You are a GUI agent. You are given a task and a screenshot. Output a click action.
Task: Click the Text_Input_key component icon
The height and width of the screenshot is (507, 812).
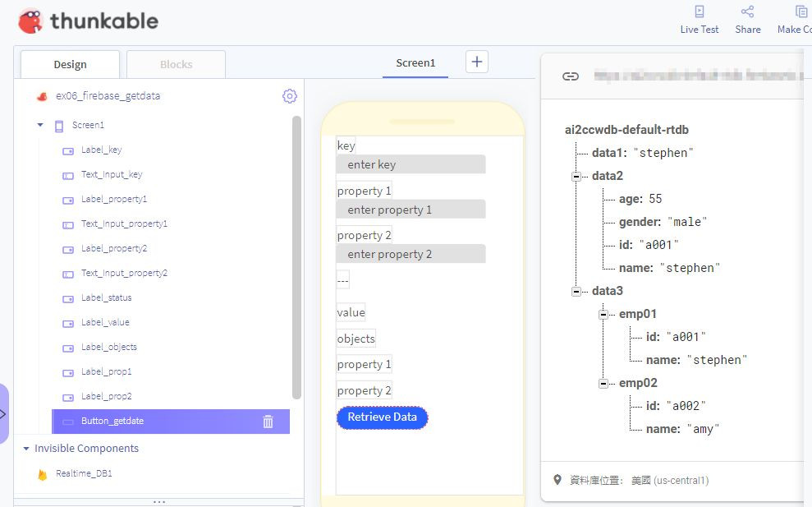(x=68, y=176)
